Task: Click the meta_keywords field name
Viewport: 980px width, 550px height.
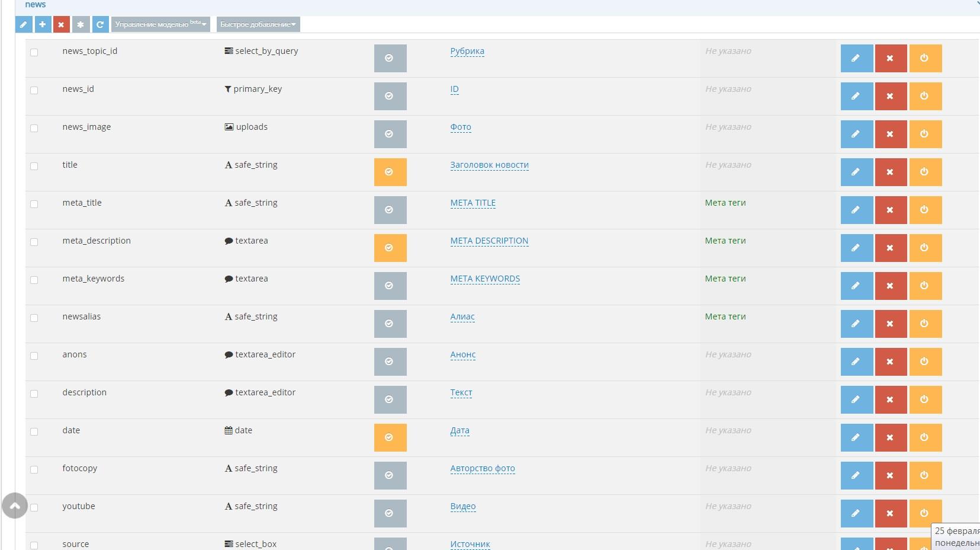Action: click(x=94, y=279)
